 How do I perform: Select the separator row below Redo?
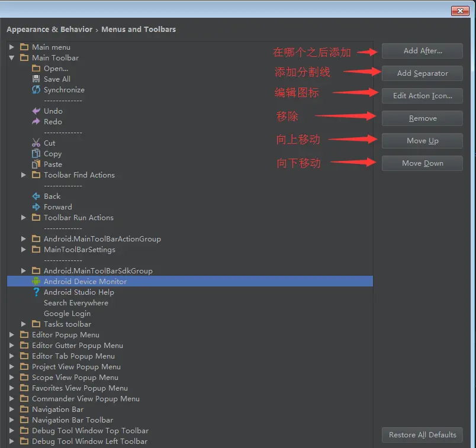coord(190,133)
